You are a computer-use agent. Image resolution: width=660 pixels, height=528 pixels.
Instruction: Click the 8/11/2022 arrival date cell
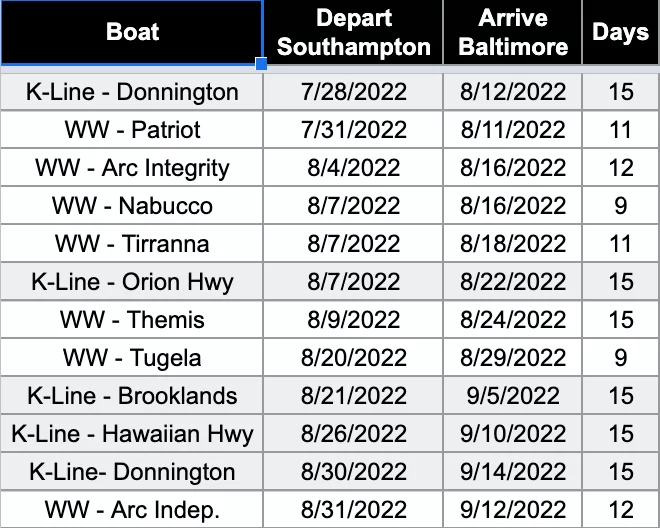pos(513,130)
